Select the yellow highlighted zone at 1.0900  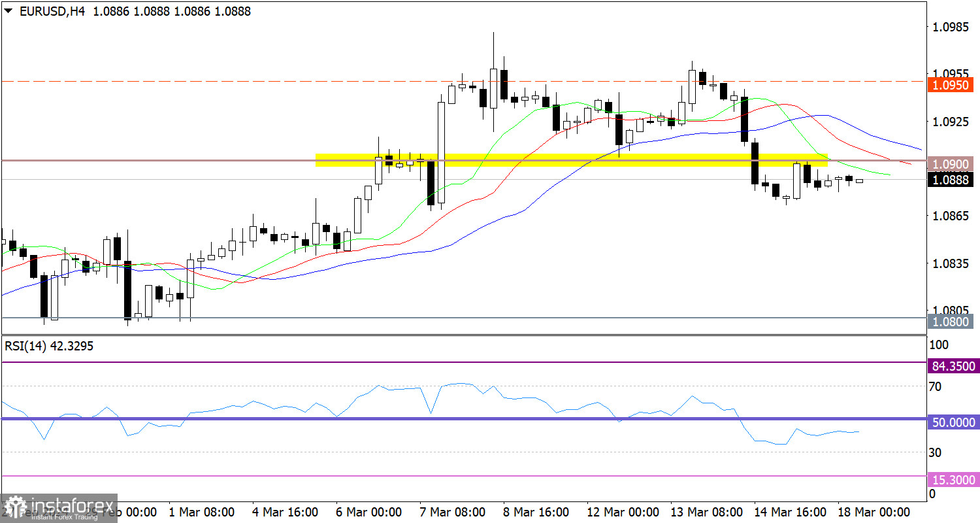tap(572, 160)
